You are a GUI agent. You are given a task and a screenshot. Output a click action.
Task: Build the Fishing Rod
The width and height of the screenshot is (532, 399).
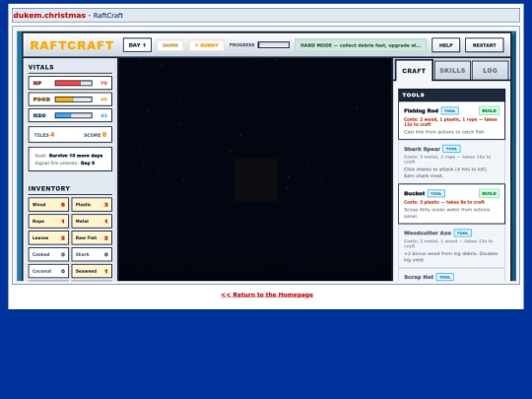(x=489, y=110)
